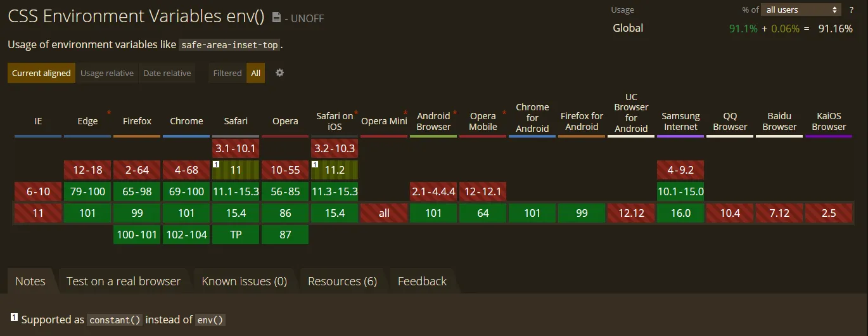
Task: Select the Samsung Internet 10.1-15.0 cell
Action: coord(680,191)
